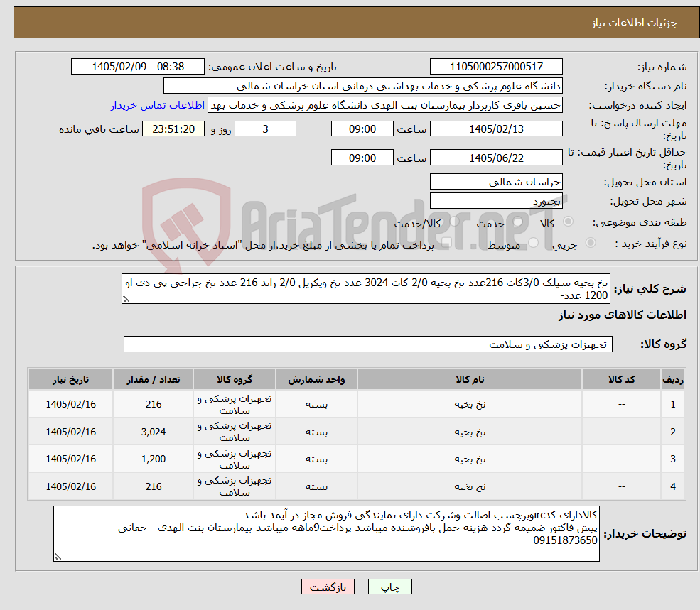The width and height of the screenshot is (700, 610).
Task: Click the تعداد / مقدار column header
Action: pos(153,379)
